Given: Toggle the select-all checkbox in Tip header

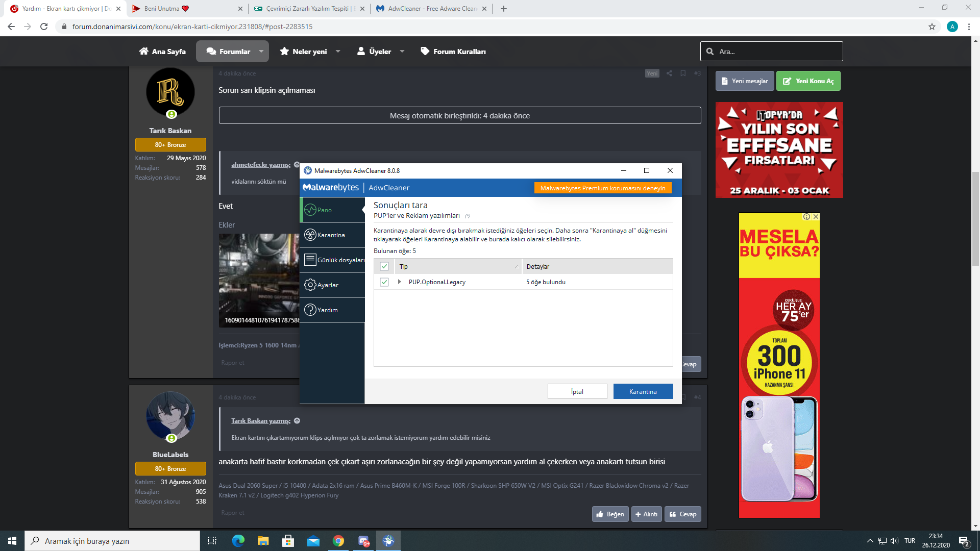Looking at the screenshot, I should pyautogui.click(x=384, y=266).
